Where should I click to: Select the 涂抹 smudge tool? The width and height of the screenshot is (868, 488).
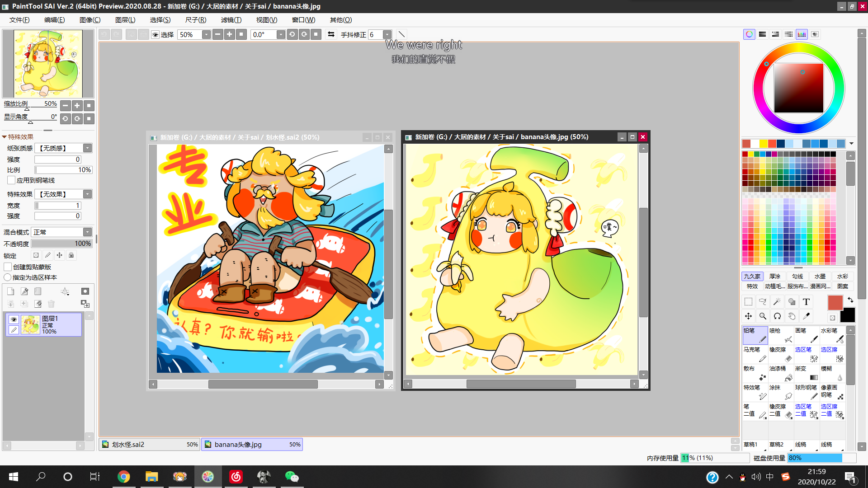(x=781, y=392)
